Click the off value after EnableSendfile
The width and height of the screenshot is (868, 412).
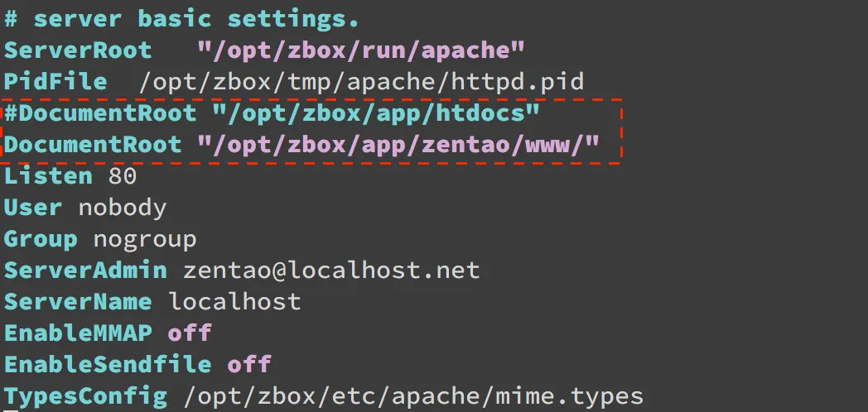pyautogui.click(x=249, y=365)
